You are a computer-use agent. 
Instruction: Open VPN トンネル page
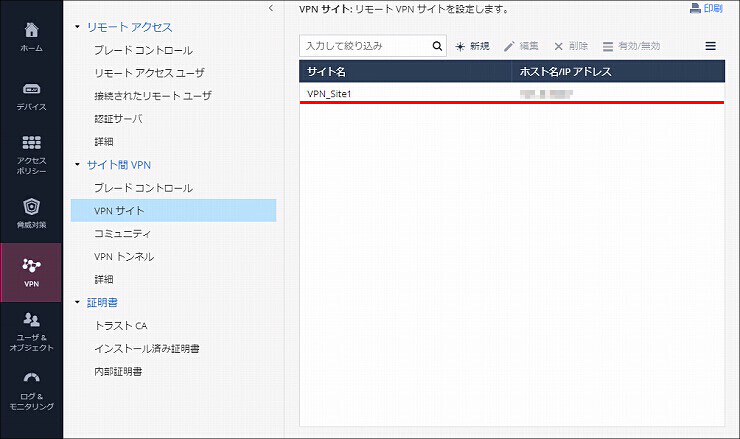pyautogui.click(x=124, y=256)
